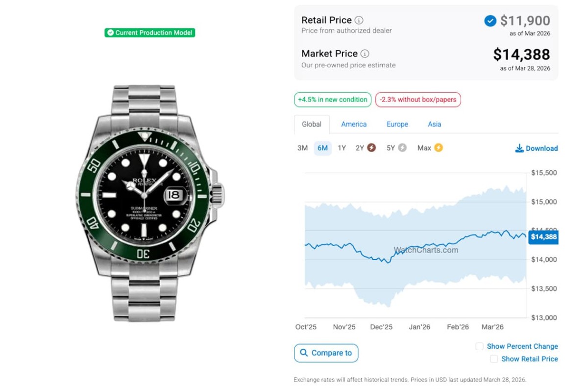Click the magnifier icon in Compare to

(x=304, y=353)
